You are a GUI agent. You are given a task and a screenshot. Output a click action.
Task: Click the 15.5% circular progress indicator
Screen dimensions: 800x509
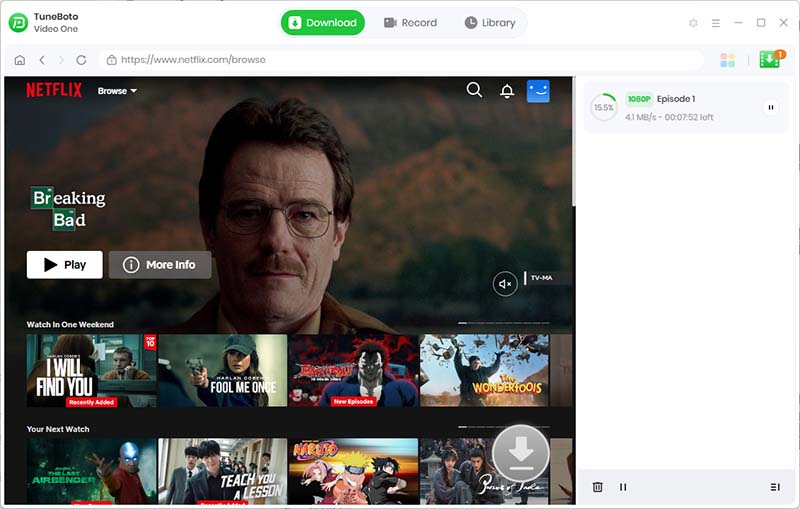click(x=604, y=108)
